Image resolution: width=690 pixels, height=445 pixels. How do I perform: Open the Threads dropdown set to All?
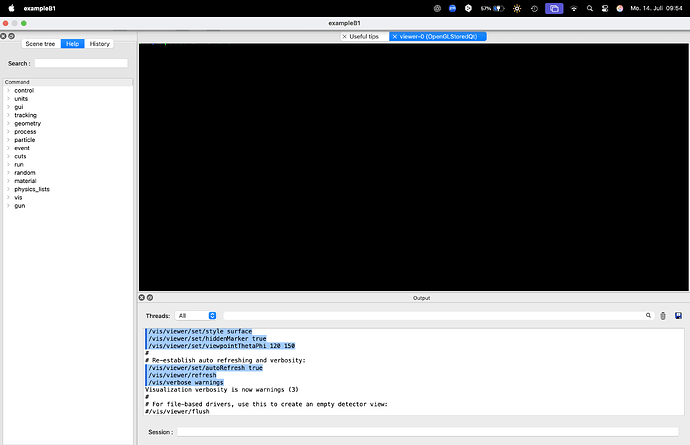[x=195, y=316]
